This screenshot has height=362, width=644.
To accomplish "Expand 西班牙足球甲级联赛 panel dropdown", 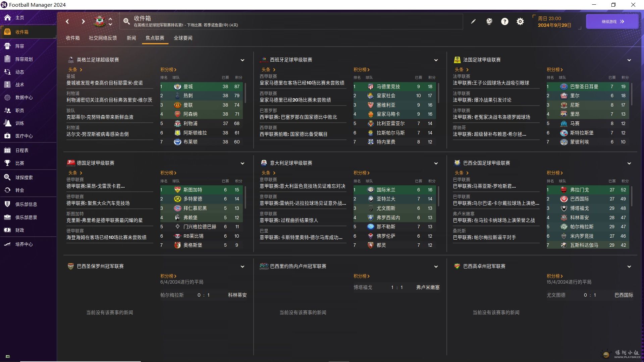I will point(436,60).
